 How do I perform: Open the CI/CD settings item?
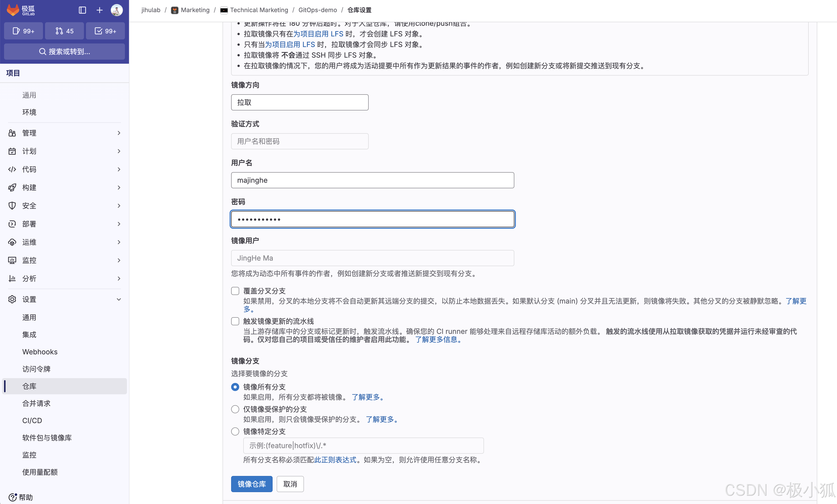click(x=32, y=420)
